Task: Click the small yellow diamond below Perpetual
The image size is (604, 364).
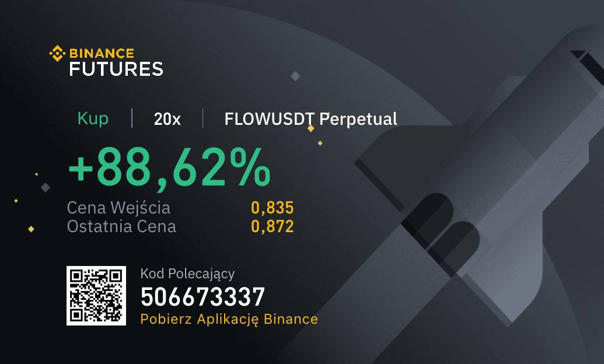Action: [x=320, y=143]
